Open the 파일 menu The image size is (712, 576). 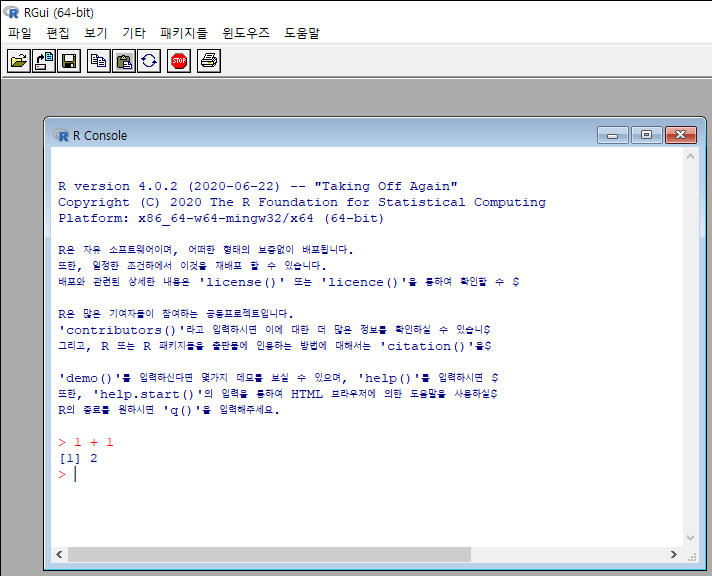coord(20,33)
